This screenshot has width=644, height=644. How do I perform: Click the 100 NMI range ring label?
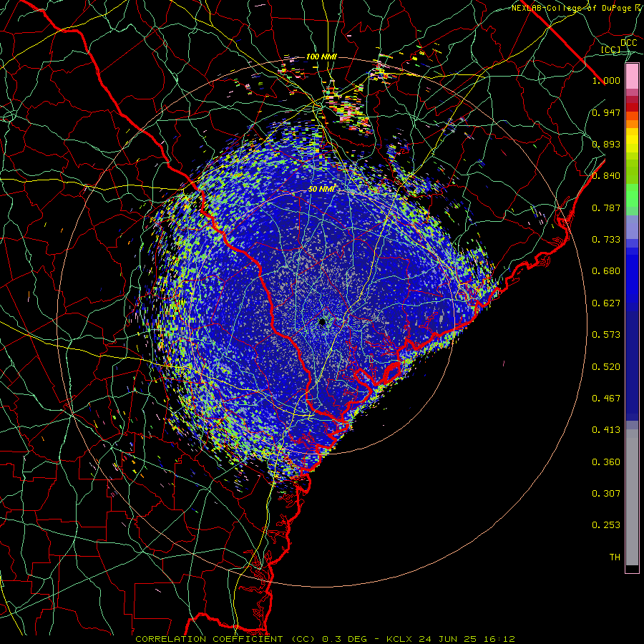(x=321, y=57)
